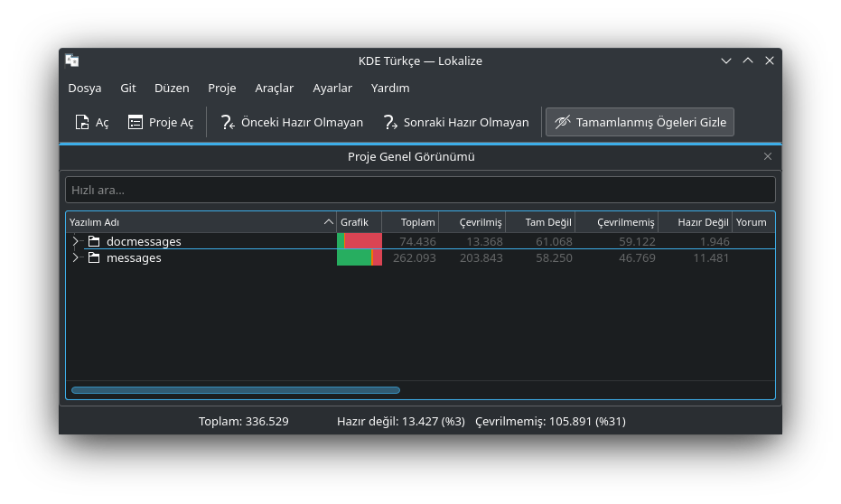This screenshot has width=841, height=504.
Task: Sort by Yazılım Adı column header
Action: coord(194,222)
